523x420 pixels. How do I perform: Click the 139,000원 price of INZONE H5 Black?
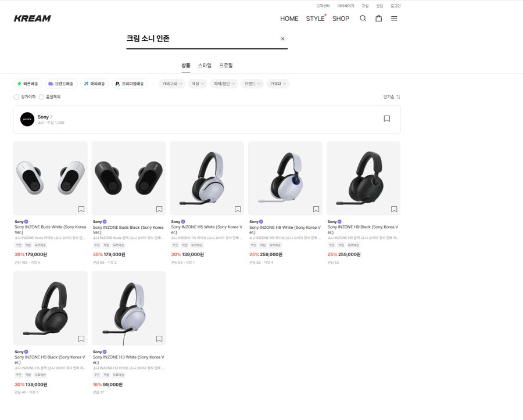click(x=37, y=385)
